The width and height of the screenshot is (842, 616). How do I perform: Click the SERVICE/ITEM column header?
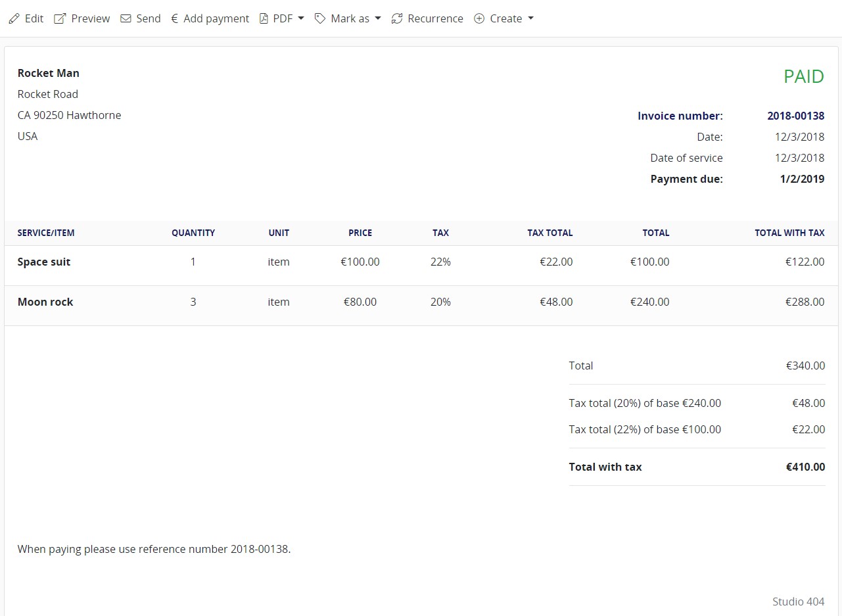point(46,233)
